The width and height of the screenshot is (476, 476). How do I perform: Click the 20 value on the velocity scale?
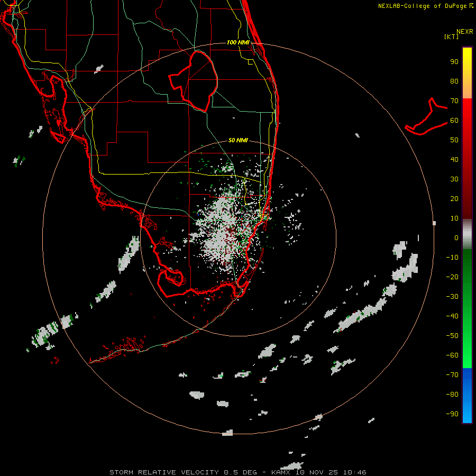pyautogui.click(x=454, y=198)
